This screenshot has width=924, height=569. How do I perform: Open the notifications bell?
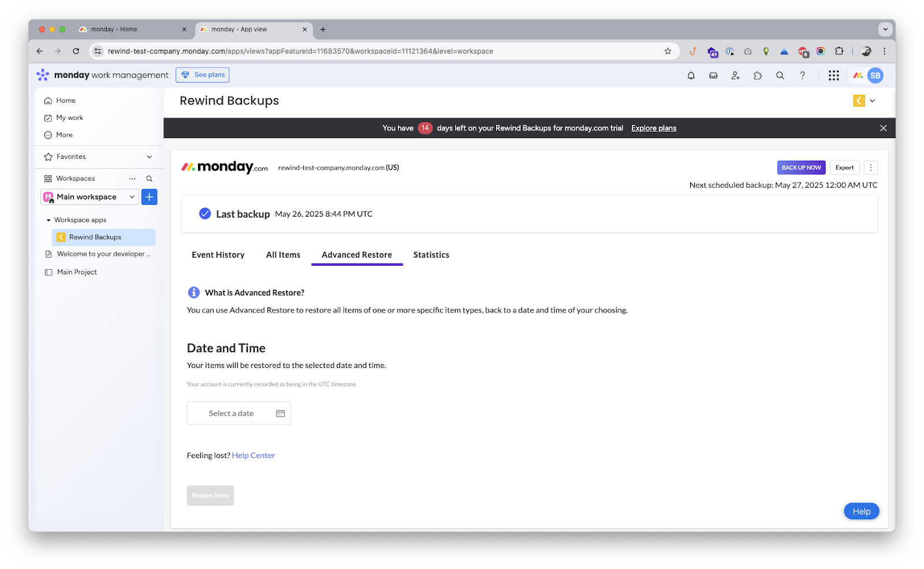pyautogui.click(x=691, y=75)
